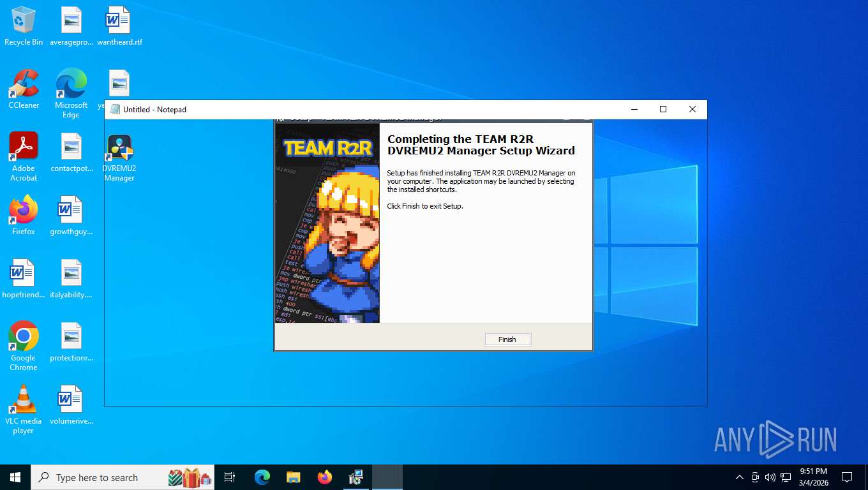The image size is (868, 490).
Task: Launch Firefox from the taskbar
Action: pyautogui.click(x=324, y=477)
